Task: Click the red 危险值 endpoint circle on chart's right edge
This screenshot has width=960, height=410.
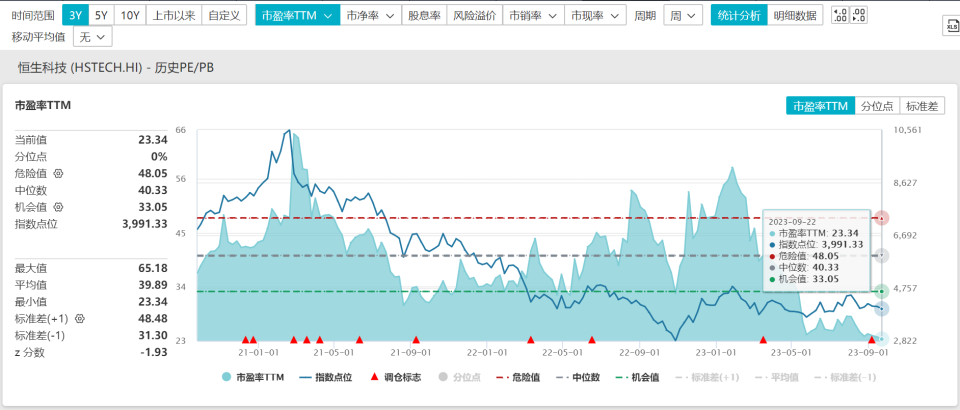Action: 882,218
